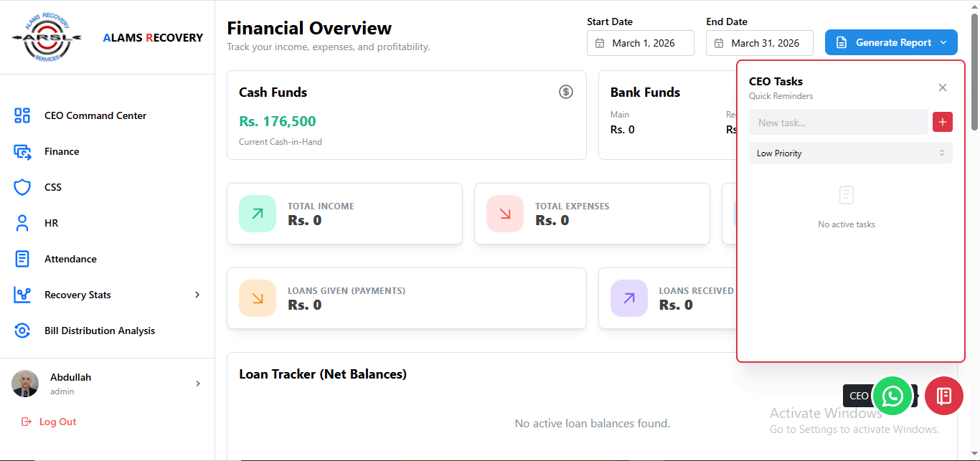This screenshot has height=461, width=980.
Task: Click the Attendance clipboard icon
Action: pos(22,259)
